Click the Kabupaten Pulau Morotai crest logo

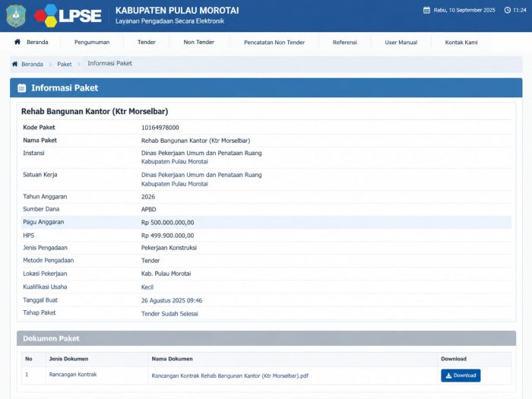16,16
